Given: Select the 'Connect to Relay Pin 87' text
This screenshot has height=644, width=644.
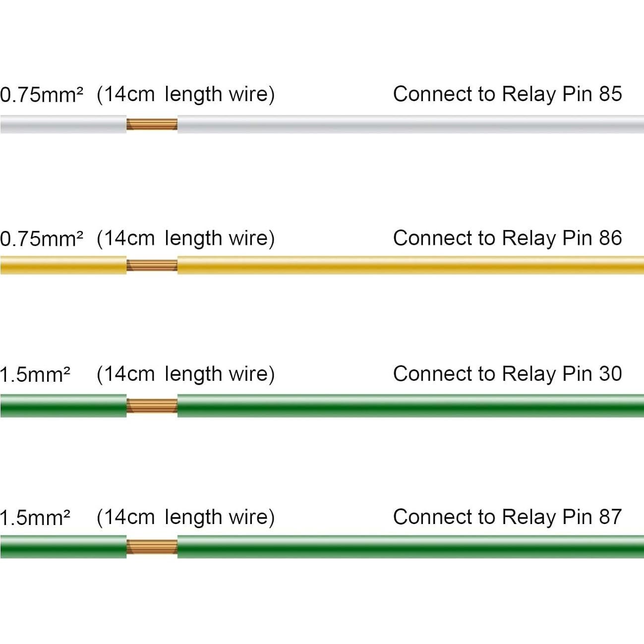Looking at the screenshot, I should (x=507, y=517).
